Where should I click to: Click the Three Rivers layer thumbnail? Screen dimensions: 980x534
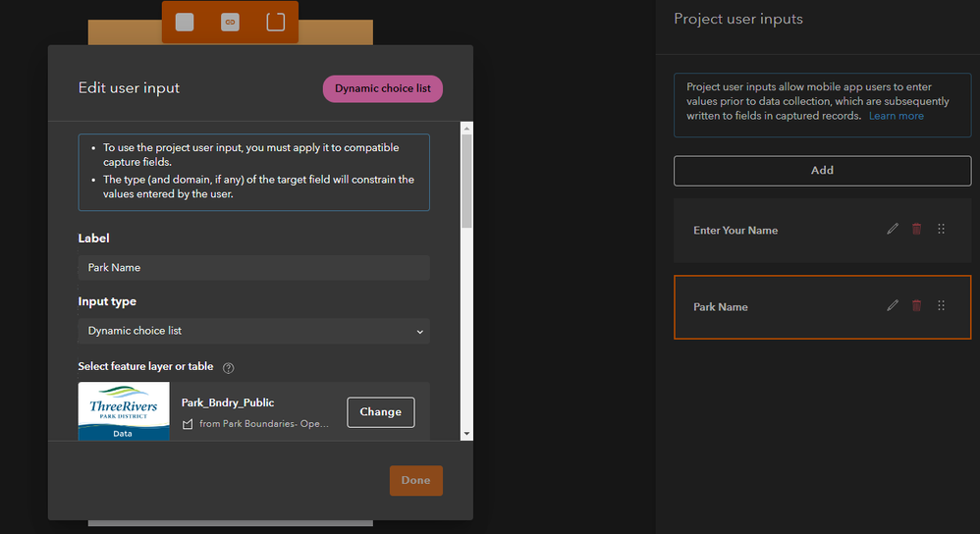pos(124,411)
